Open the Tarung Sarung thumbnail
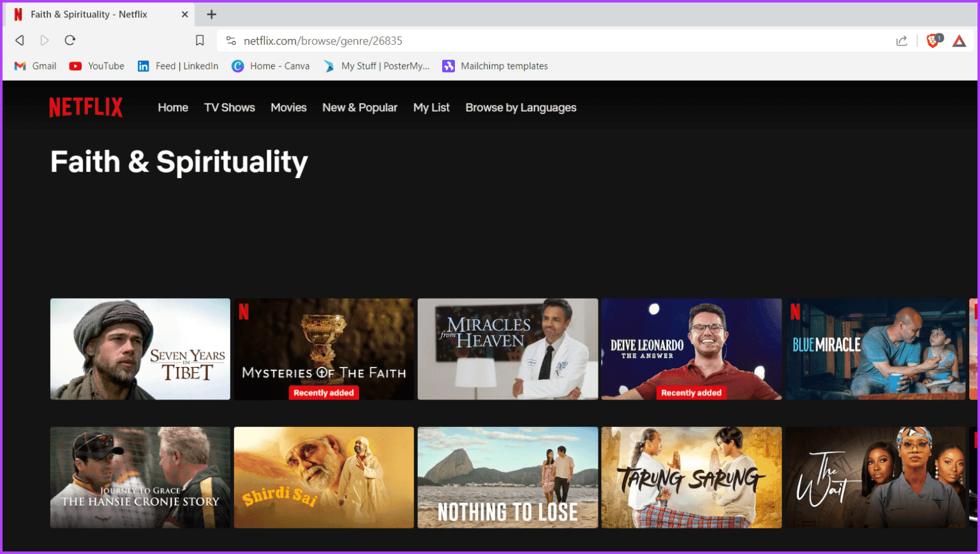 pyautogui.click(x=692, y=477)
